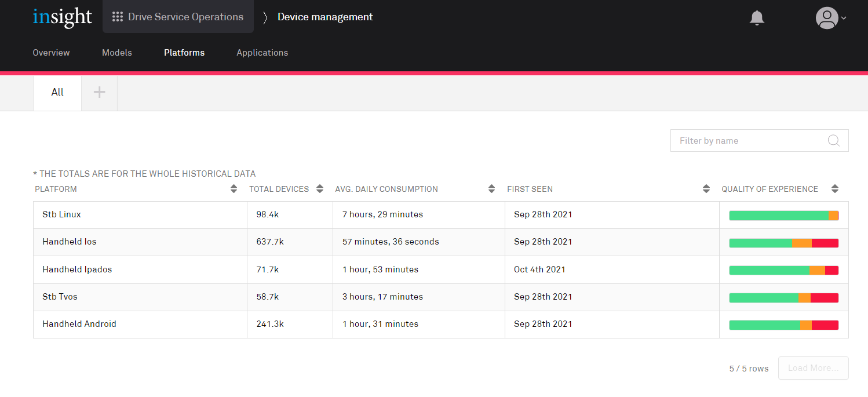Sort by Platform column arrows
Image resolution: width=868 pixels, height=397 pixels.
[x=234, y=189]
